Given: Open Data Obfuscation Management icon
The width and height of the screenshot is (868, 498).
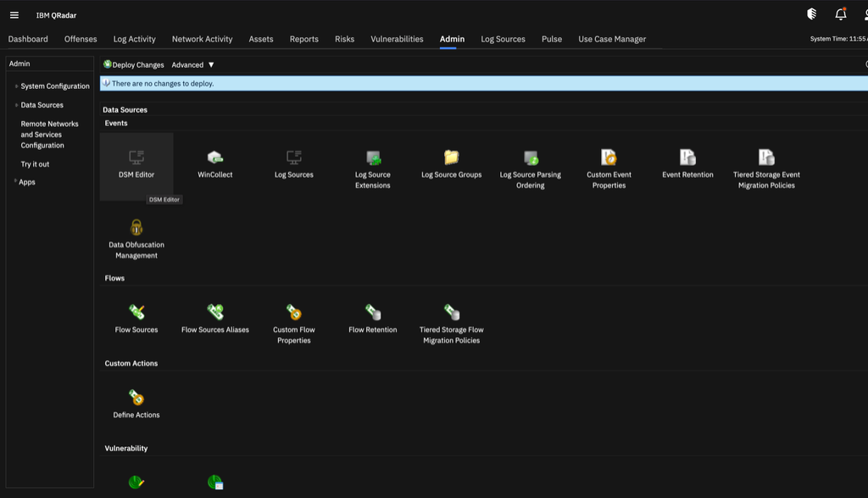Looking at the screenshot, I should click(136, 228).
